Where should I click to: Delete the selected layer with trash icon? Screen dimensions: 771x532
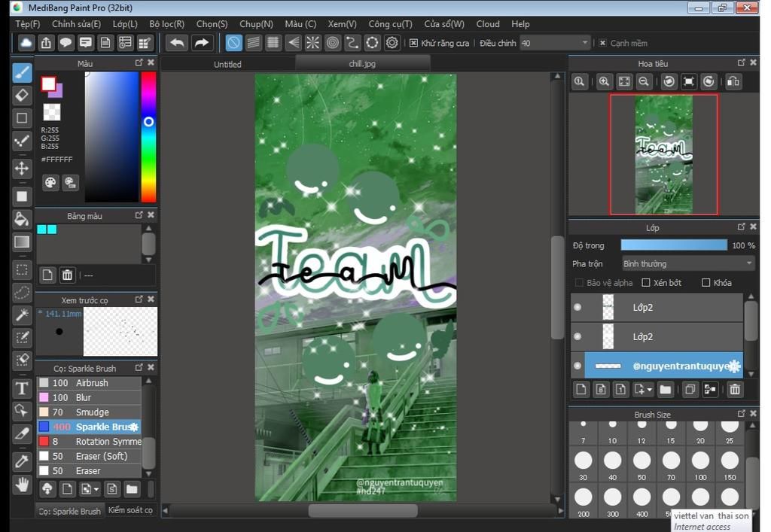point(735,390)
